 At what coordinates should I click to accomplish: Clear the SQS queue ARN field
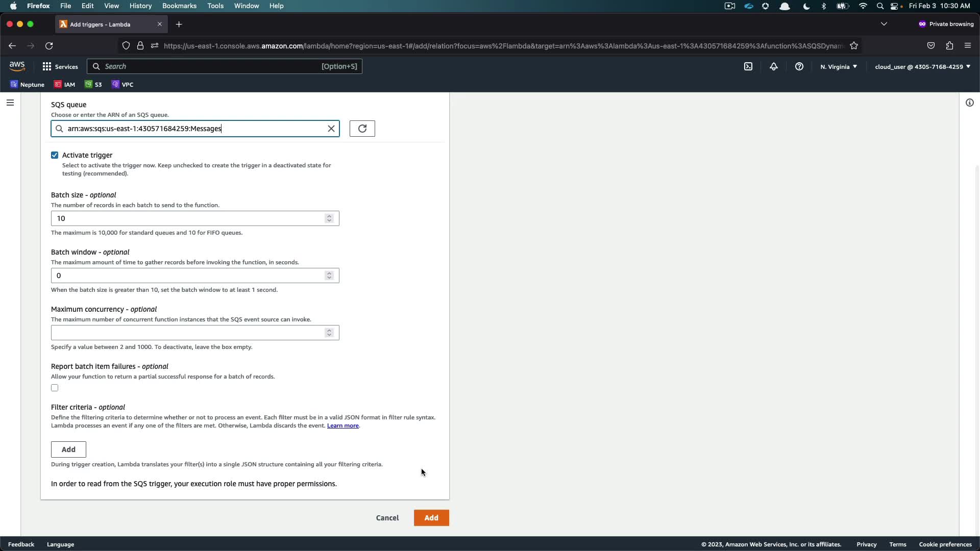coord(331,129)
